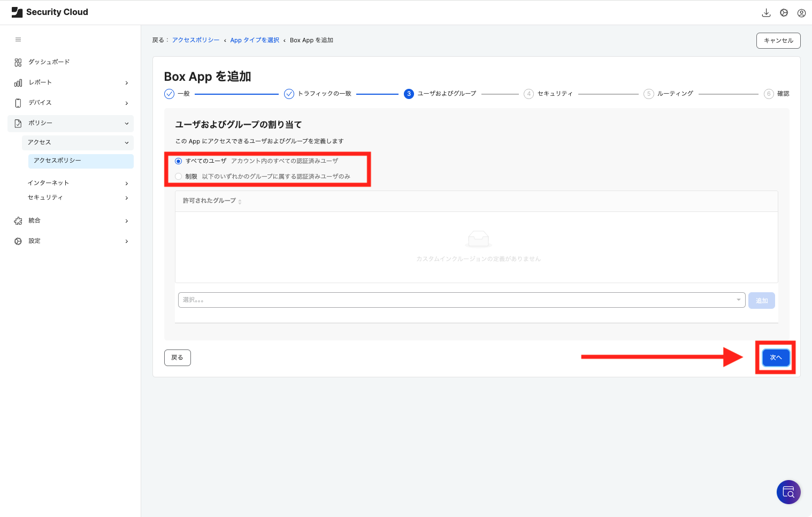Click step 3 ユーザおよびグループ circle
This screenshot has width=812, height=517.
[x=409, y=94]
